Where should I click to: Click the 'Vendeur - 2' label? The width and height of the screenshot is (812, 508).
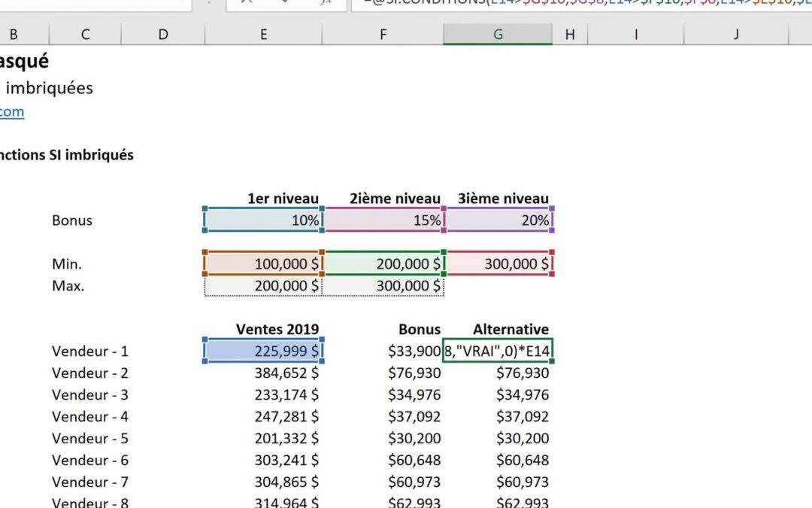coord(90,373)
